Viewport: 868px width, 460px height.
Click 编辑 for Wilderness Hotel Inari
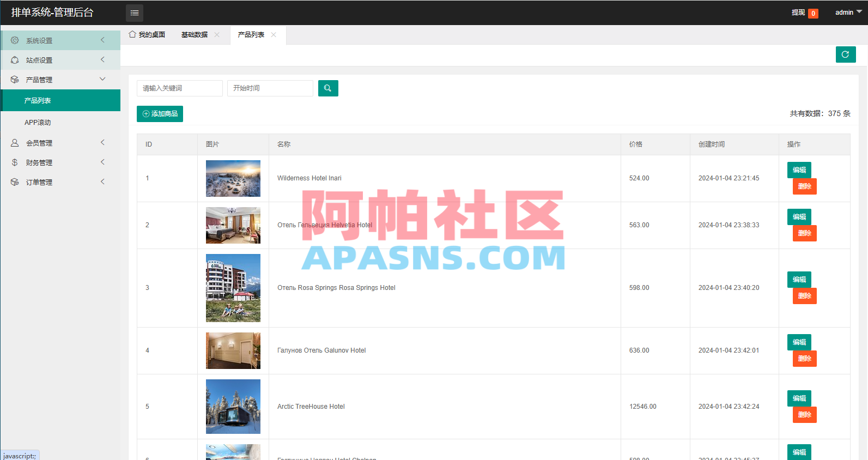tap(799, 170)
